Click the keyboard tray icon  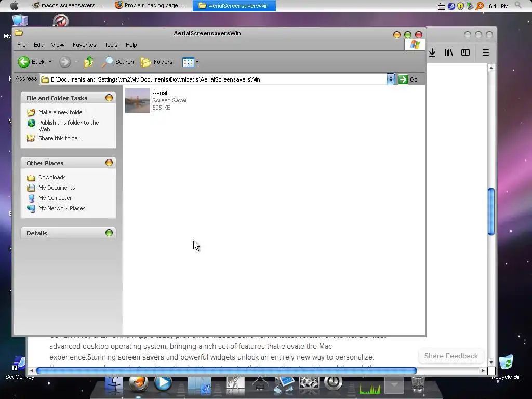tap(442, 6)
